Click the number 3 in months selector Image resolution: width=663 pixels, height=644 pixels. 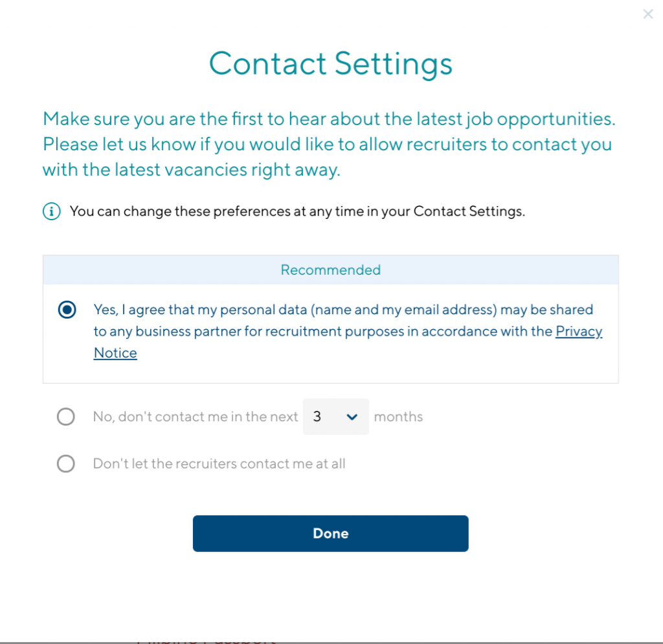[317, 417]
